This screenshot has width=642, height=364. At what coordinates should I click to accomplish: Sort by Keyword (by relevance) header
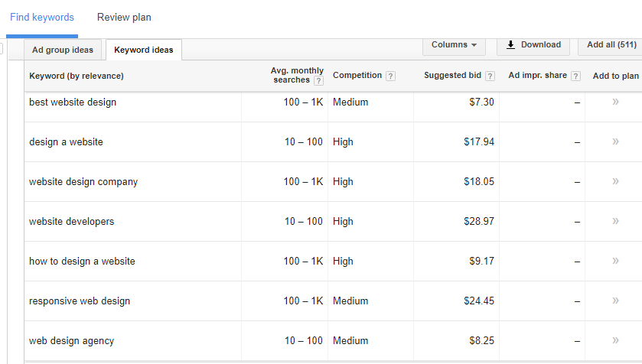click(x=77, y=76)
